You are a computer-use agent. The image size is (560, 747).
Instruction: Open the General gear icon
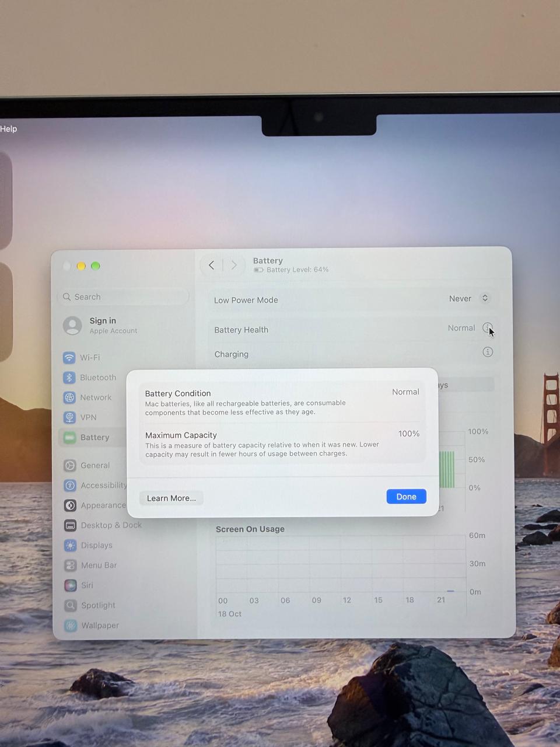[70, 465]
